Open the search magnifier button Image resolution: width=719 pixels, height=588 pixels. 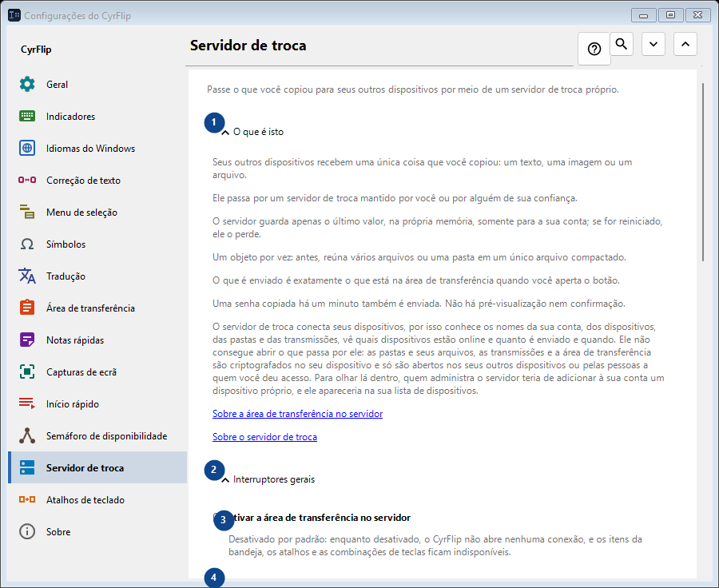coord(622,44)
